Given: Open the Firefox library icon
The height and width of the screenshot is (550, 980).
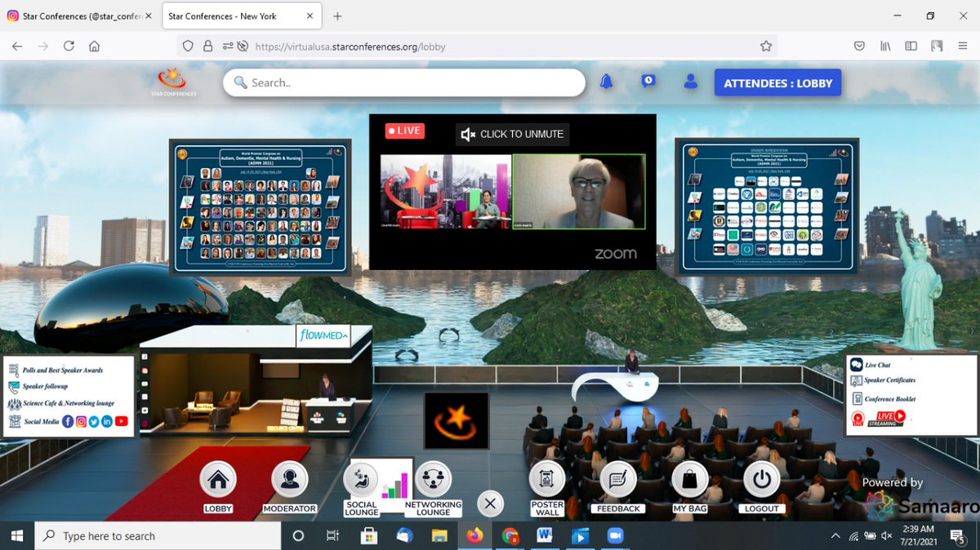Looking at the screenshot, I should click(884, 47).
